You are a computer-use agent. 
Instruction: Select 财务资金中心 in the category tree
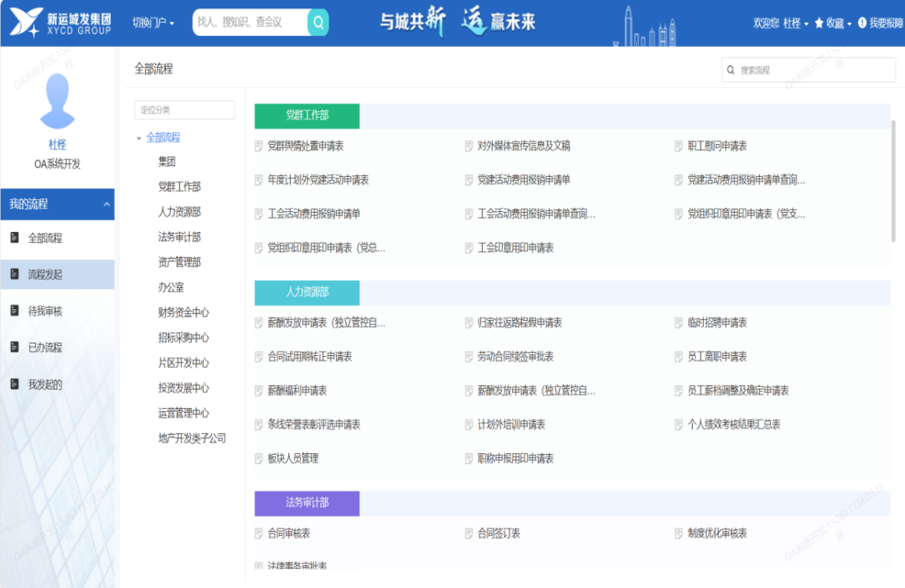click(x=184, y=312)
